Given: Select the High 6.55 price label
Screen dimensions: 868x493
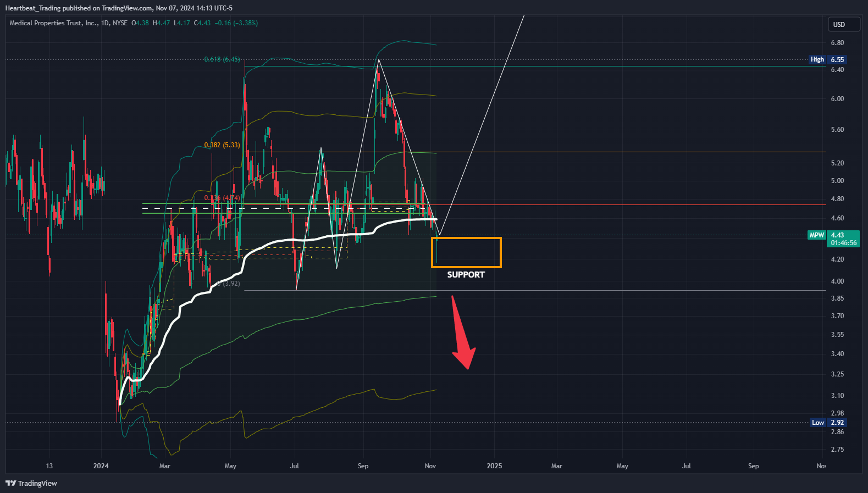Looking at the screenshot, I should tap(827, 59).
